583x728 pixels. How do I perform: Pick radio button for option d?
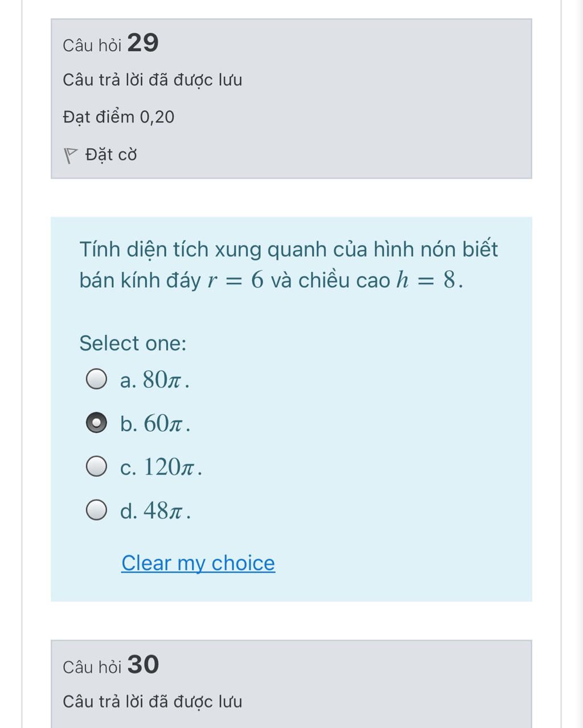point(96,510)
